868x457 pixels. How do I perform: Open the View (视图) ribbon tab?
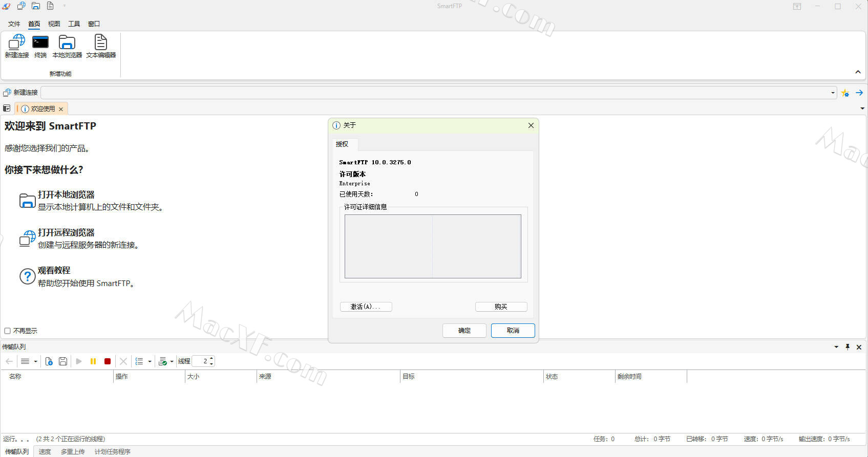click(x=54, y=24)
